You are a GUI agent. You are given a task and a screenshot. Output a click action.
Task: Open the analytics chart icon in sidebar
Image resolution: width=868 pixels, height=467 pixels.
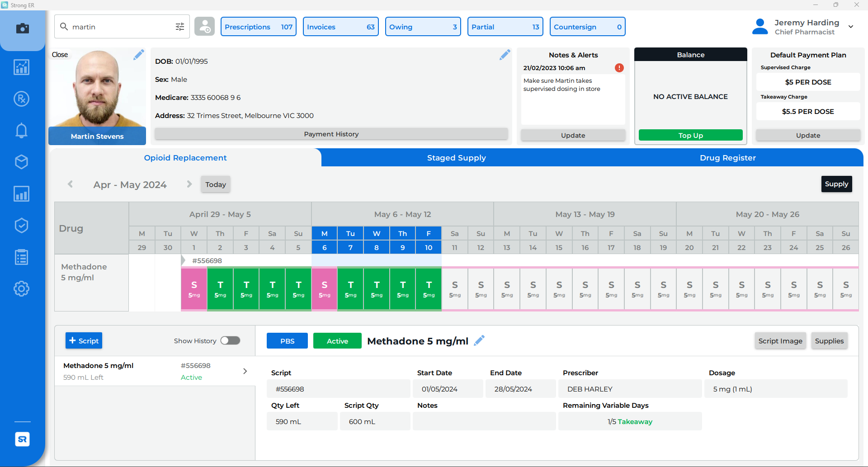point(22,67)
